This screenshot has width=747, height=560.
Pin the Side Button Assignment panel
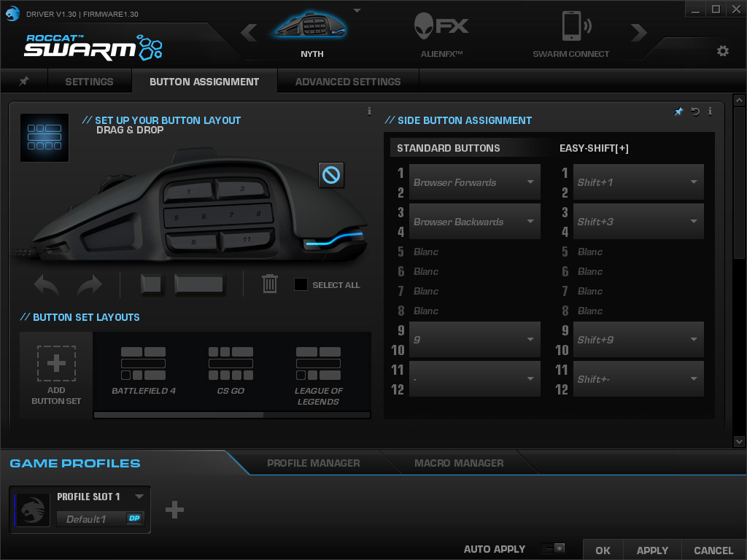678,112
